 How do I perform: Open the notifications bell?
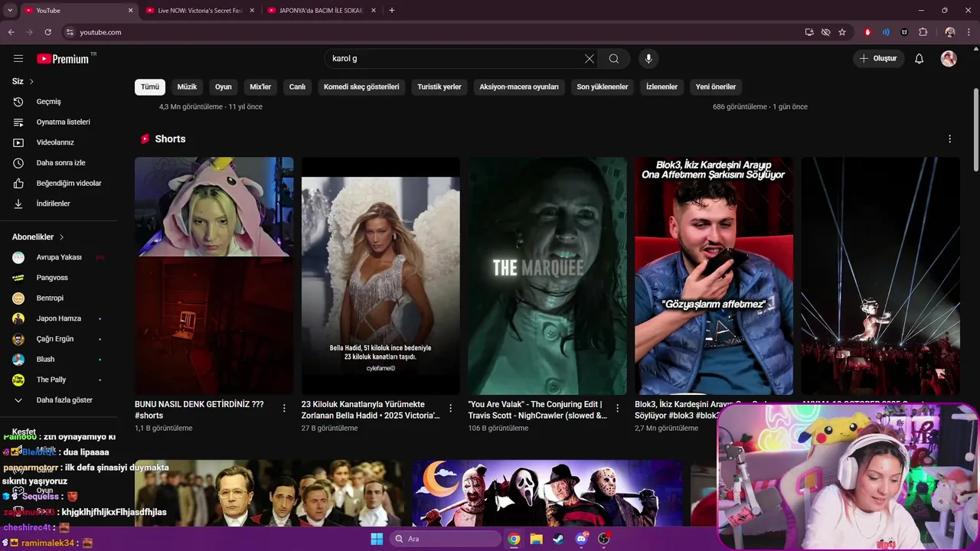[920, 59]
